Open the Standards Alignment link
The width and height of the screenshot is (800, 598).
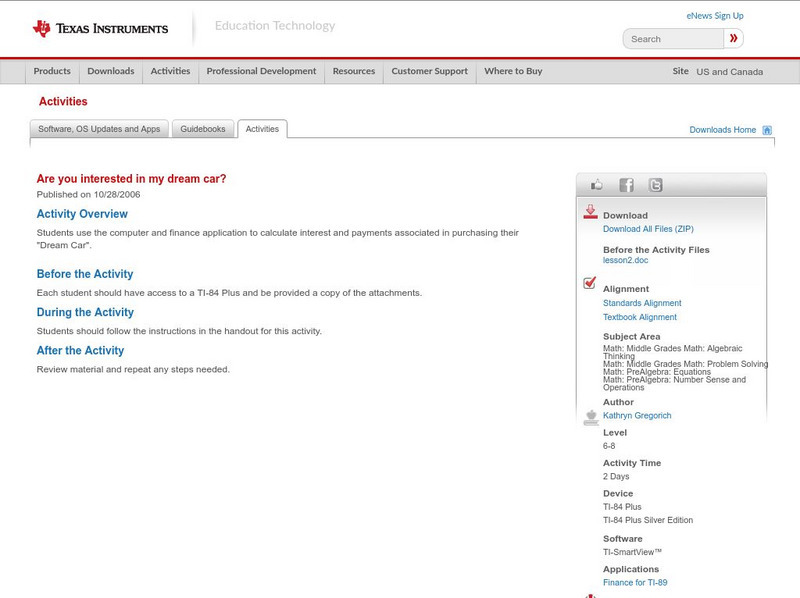pos(642,303)
